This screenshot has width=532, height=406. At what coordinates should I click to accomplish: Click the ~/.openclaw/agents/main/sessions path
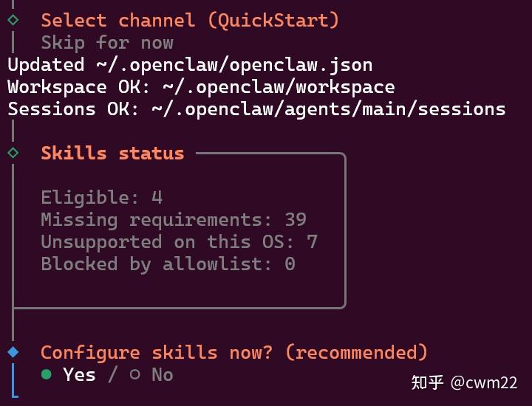pyautogui.click(x=329, y=109)
